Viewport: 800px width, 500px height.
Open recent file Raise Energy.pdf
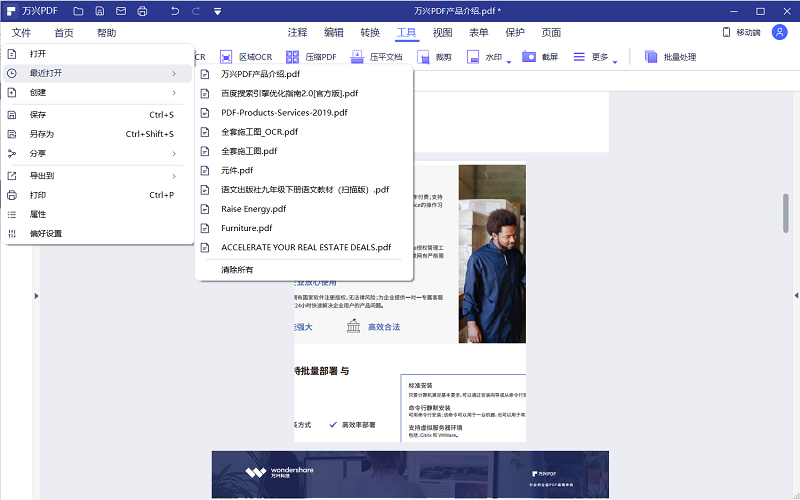coord(304,209)
